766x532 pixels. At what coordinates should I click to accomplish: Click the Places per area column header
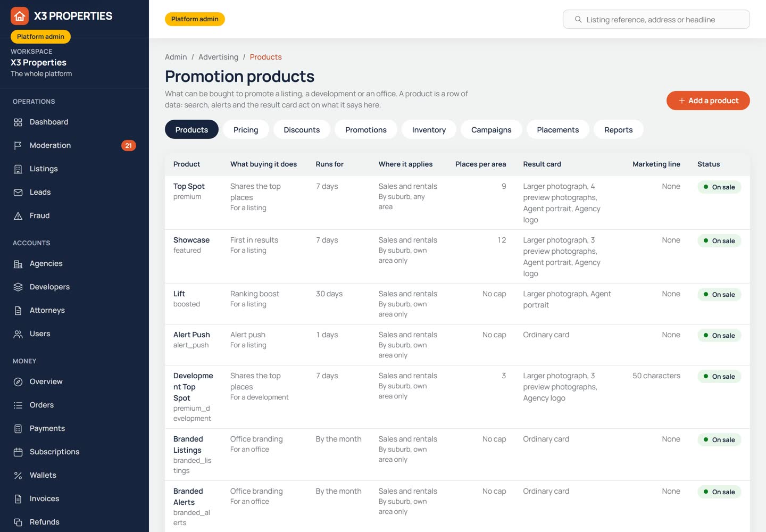coord(480,164)
